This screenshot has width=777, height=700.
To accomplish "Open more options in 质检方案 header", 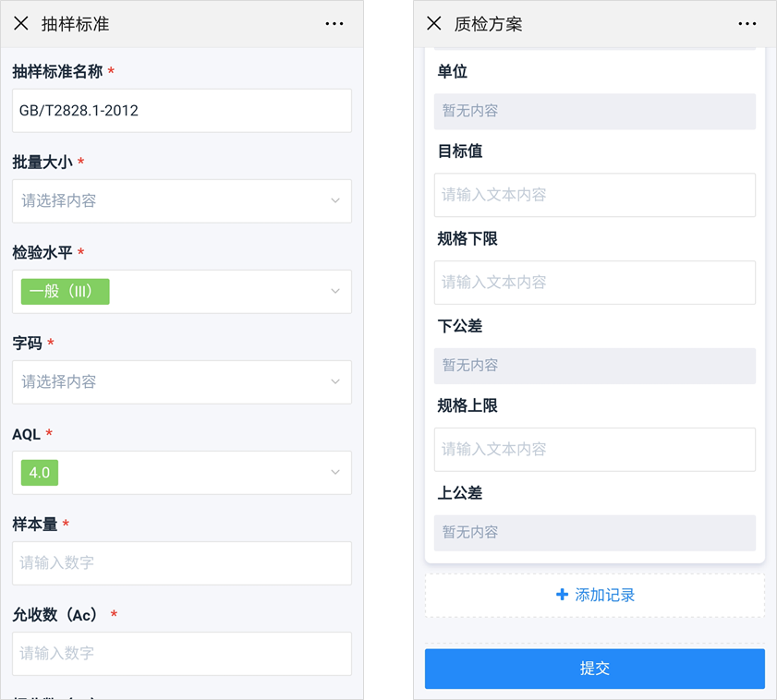I will pyautogui.click(x=747, y=24).
